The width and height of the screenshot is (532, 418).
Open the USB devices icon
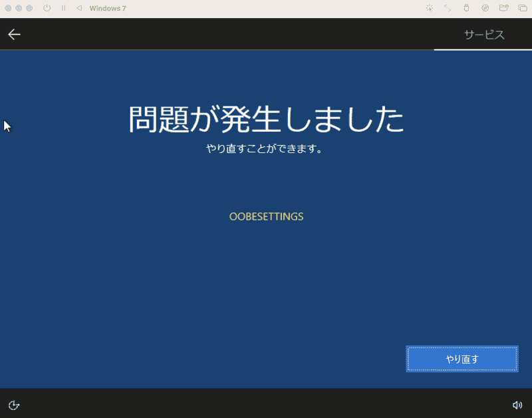click(x=467, y=8)
